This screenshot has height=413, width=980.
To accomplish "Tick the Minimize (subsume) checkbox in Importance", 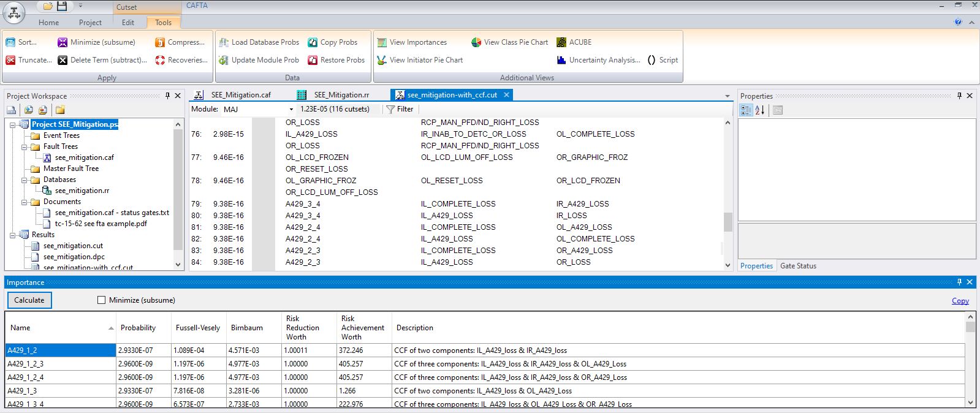I will [101, 300].
